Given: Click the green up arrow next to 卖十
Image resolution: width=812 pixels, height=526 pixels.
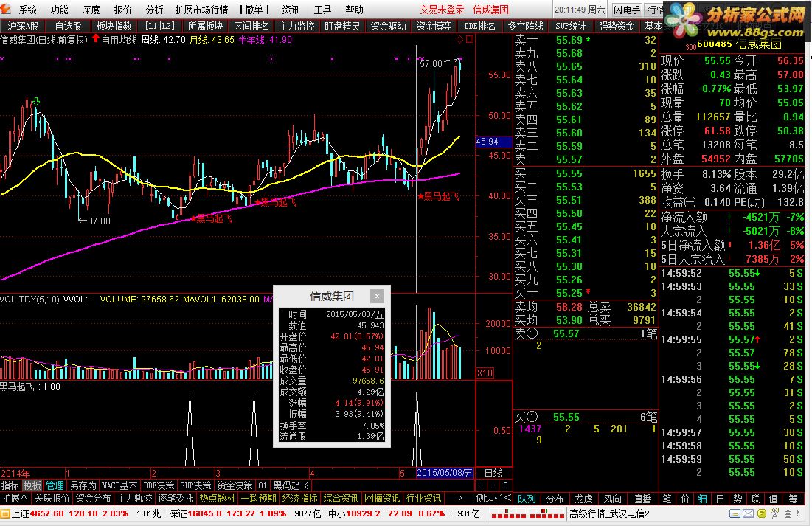Looking at the screenshot, I should click(x=588, y=39).
